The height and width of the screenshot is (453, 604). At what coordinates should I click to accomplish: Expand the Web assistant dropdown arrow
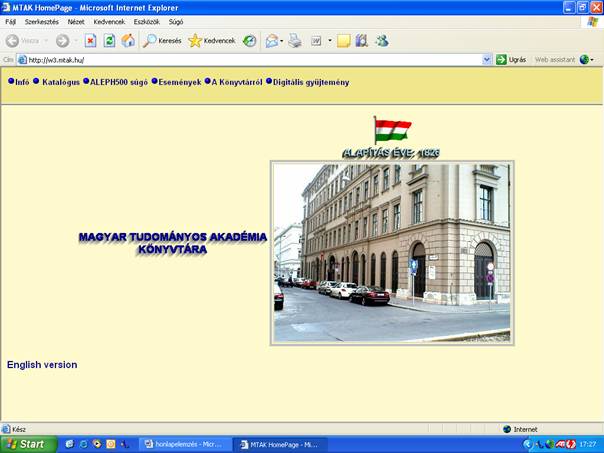[592, 59]
